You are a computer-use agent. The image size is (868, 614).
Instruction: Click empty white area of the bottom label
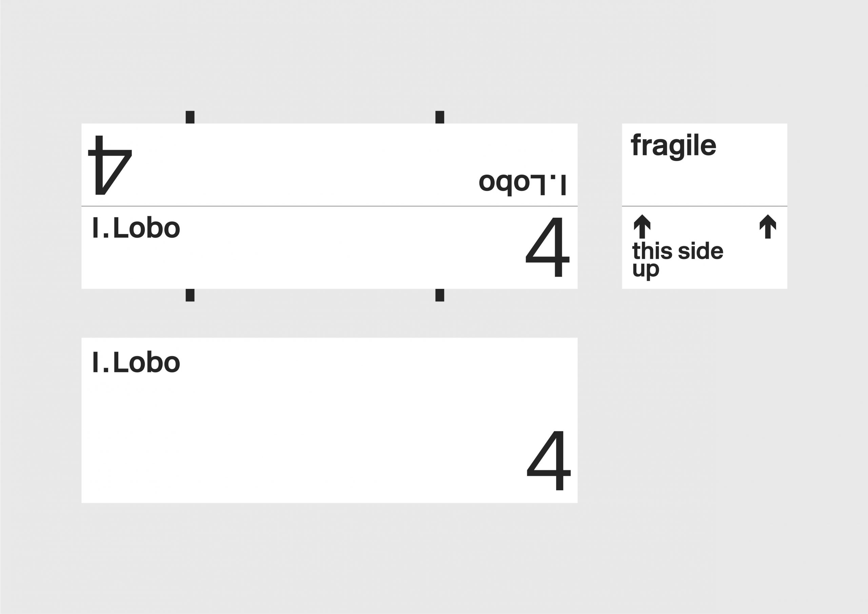coord(302,435)
